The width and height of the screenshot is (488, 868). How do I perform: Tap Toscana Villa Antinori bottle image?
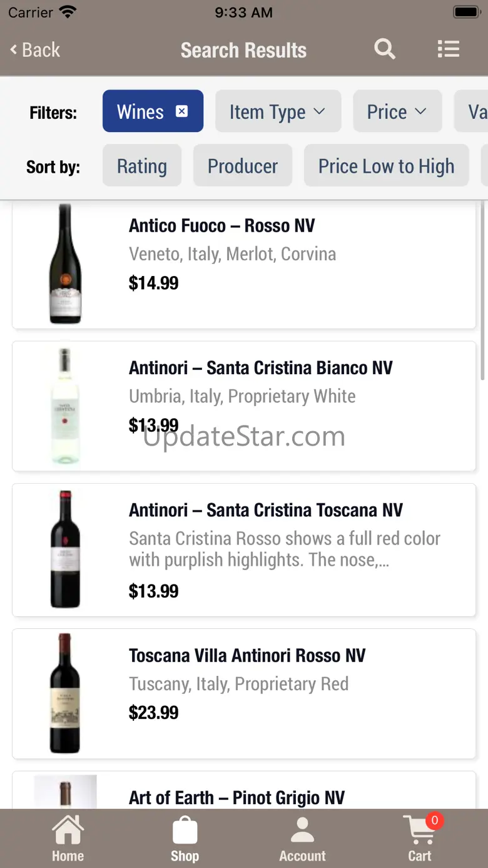(x=65, y=693)
